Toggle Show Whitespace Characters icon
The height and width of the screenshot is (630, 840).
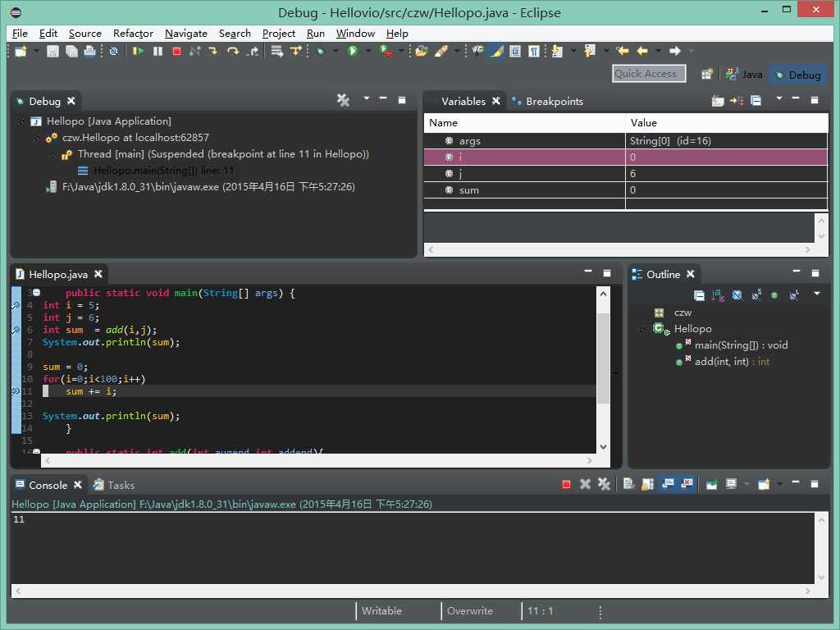533,52
